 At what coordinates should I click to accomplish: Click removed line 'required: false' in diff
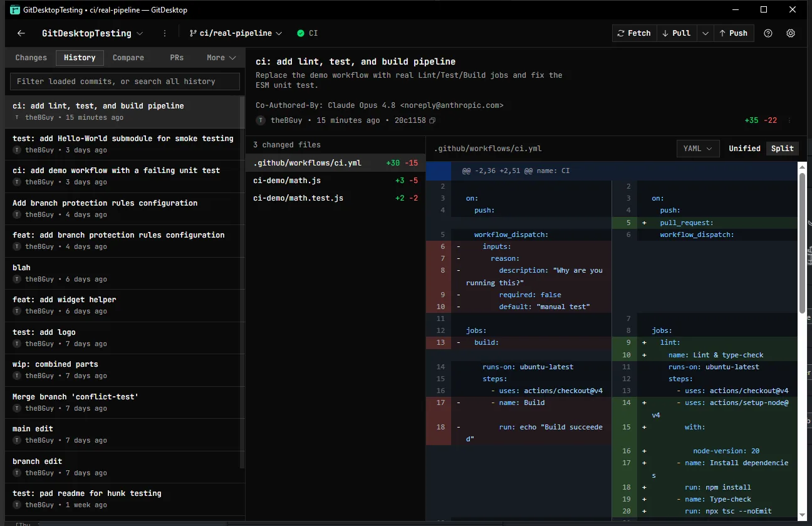tap(519, 295)
